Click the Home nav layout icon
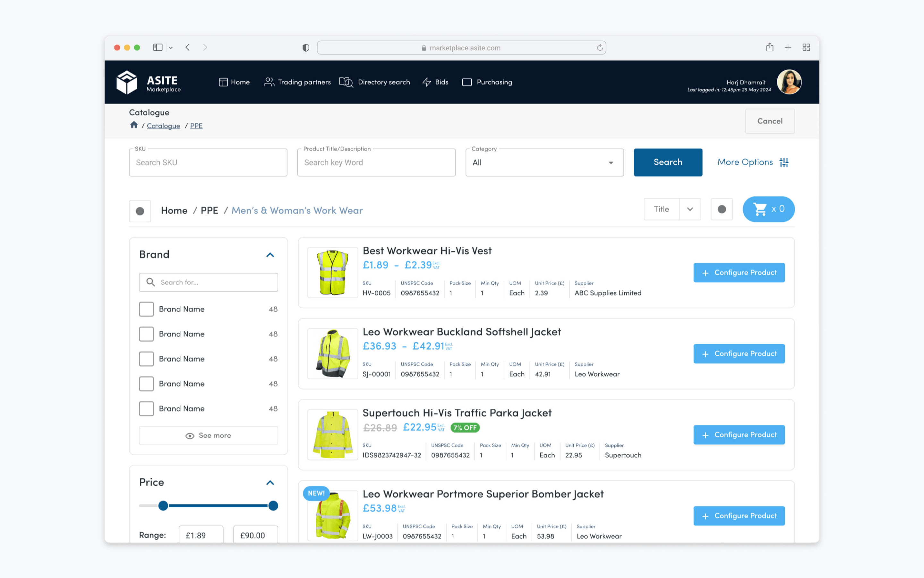 [x=223, y=82]
